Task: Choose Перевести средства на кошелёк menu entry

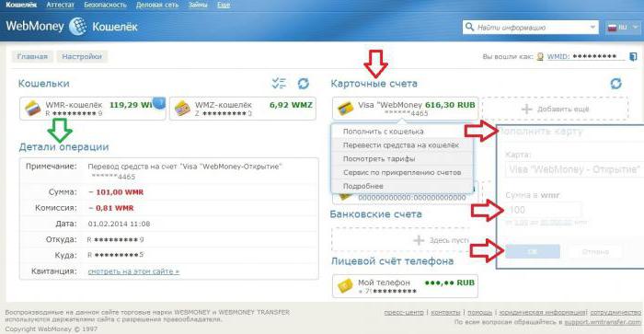Action: coord(402,145)
